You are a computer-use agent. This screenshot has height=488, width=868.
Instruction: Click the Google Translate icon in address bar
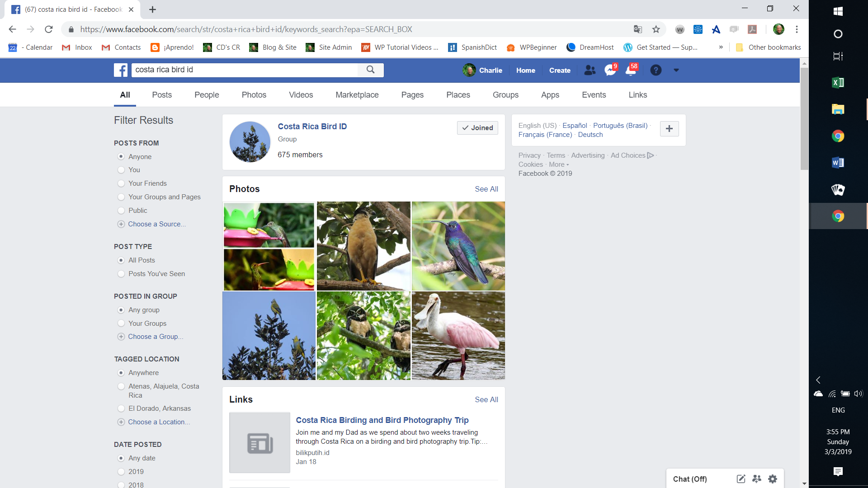pyautogui.click(x=638, y=29)
